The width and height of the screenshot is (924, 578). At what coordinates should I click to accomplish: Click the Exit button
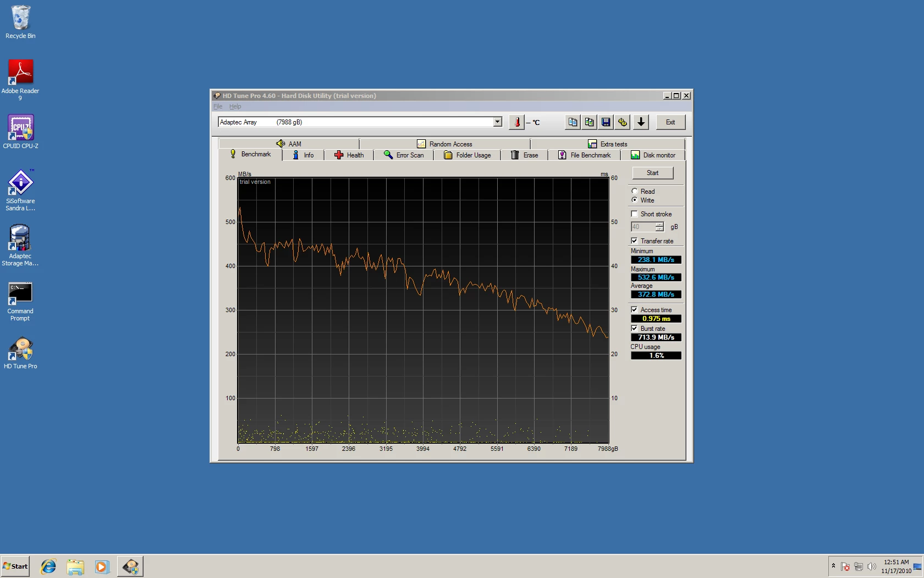(x=670, y=122)
